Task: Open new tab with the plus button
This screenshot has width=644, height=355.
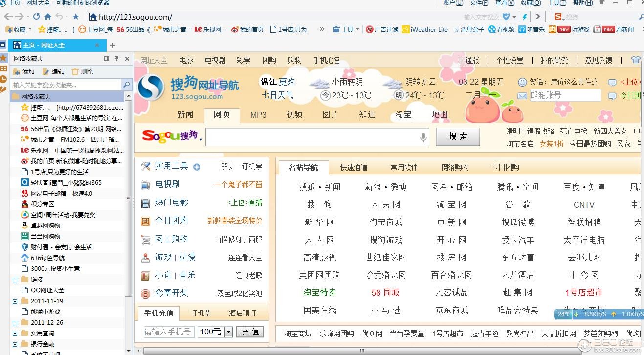Action: click(x=112, y=45)
